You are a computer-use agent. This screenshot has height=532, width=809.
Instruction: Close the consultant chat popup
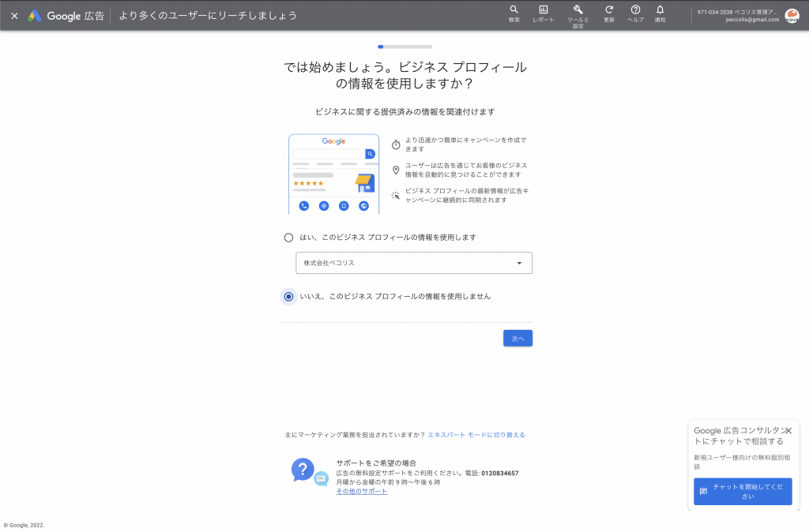click(788, 430)
